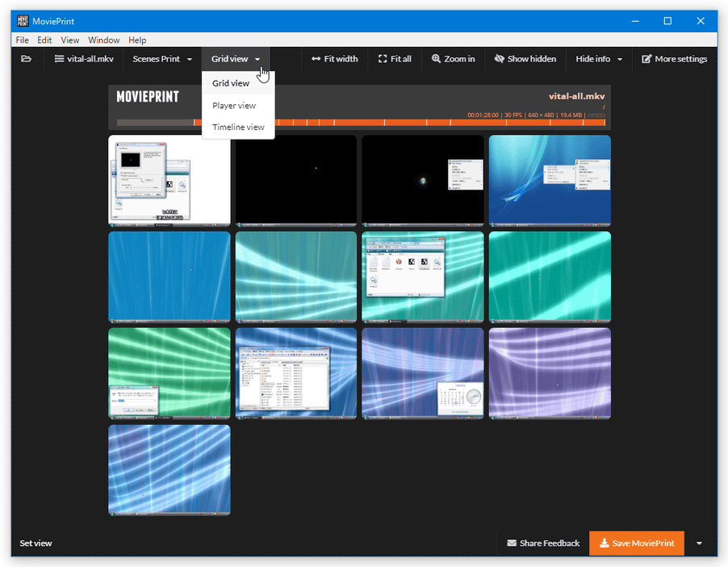Click the MoviePrint app icon in title bar
This screenshot has height=567, width=728.
[x=23, y=21]
